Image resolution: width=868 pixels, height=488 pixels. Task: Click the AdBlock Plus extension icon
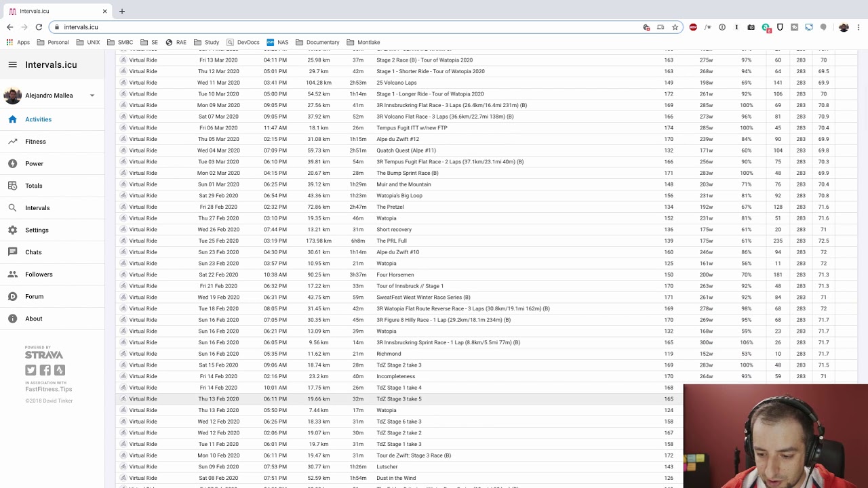[693, 27]
